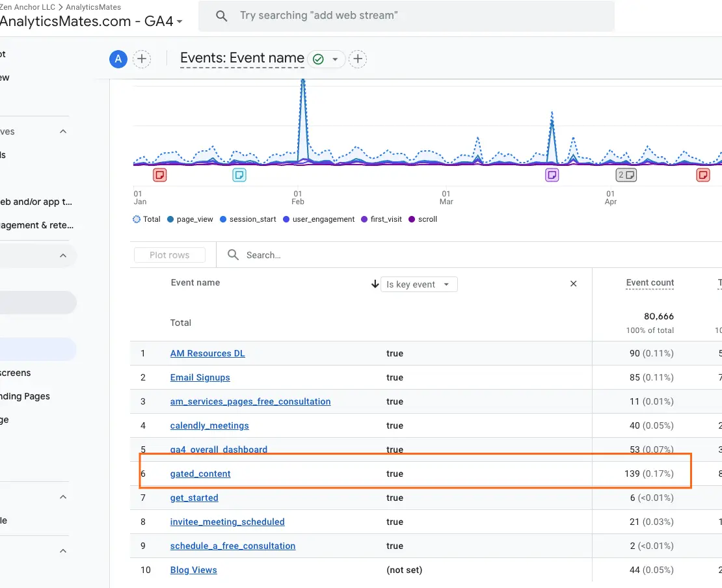Open the Email Signups event link
722x588 pixels.
tap(200, 377)
